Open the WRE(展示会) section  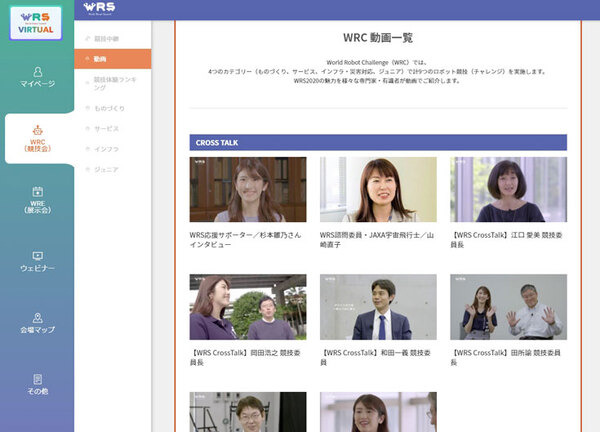(x=37, y=198)
